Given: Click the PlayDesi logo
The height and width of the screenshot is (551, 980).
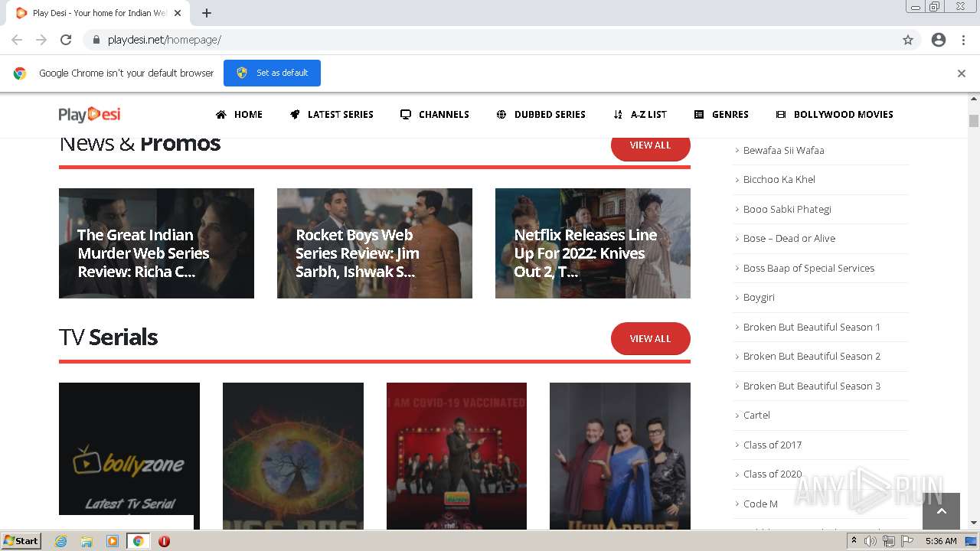Looking at the screenshot, I should [90, 114].
